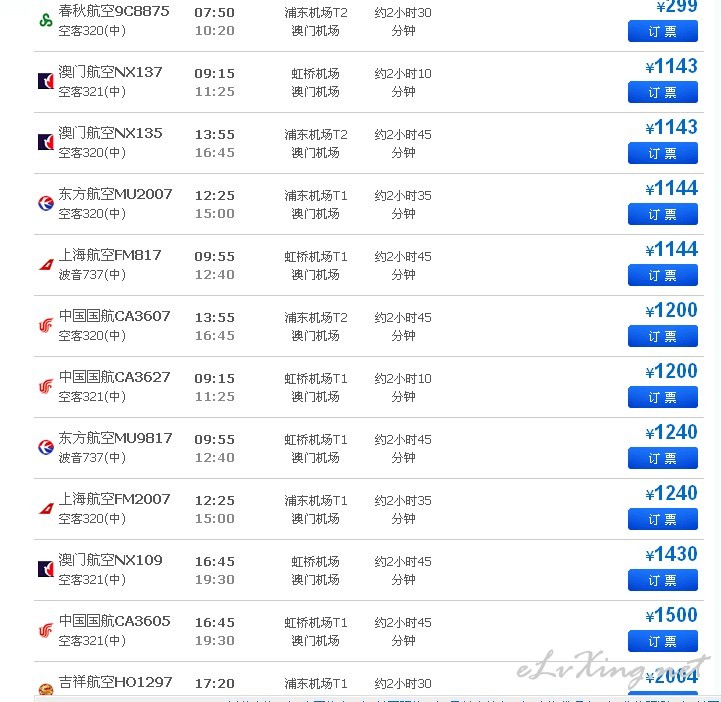Book the ¥1200 CA3607 flight
Image resolution: width=721 pixels, height=702 pixels.
(x=663, y=336)
